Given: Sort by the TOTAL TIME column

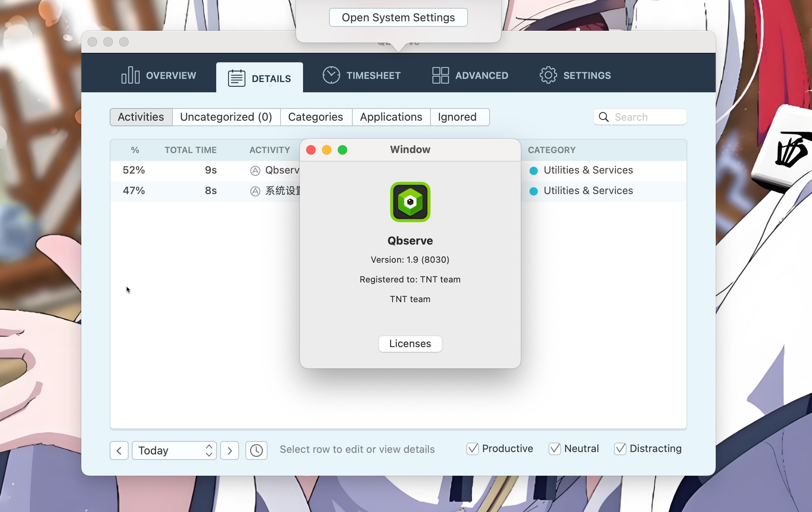Looking at the screenshot, I should (191, 150).
